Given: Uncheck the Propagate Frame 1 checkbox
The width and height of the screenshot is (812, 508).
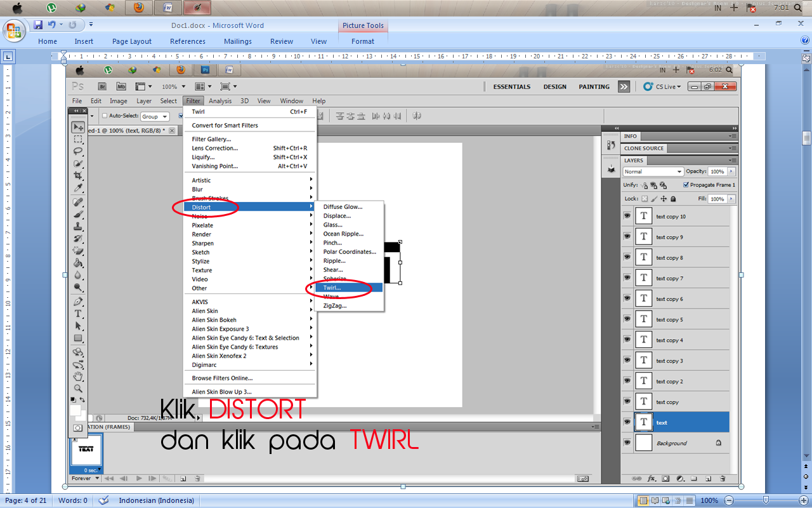Looking at the screenshot, I should [x=686, y=185].
